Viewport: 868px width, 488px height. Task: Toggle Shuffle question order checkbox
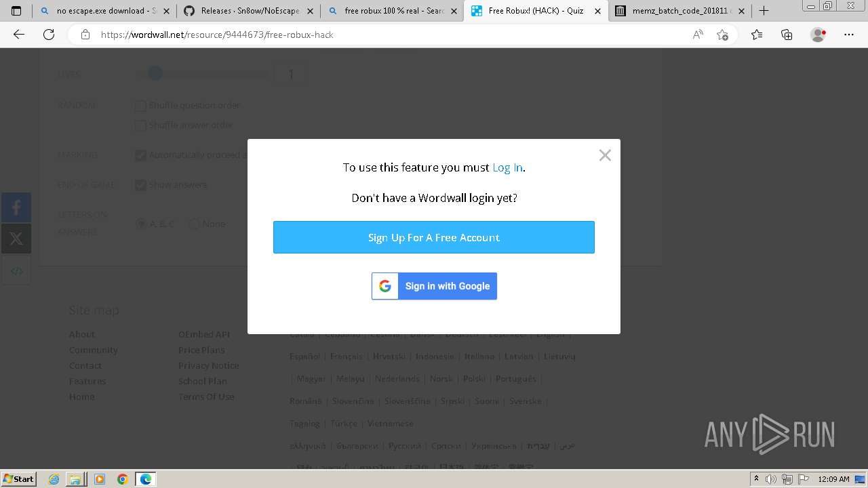(140, 106)
